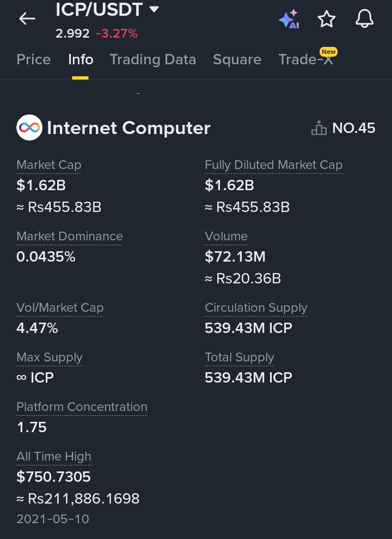Tap the Market Cap label for explanation
This screenshot has height=539, width=392.
(49, 165)
